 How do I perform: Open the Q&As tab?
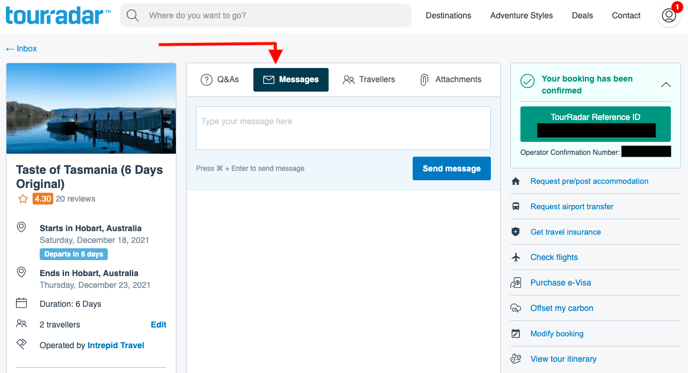[x=220, y=80]
